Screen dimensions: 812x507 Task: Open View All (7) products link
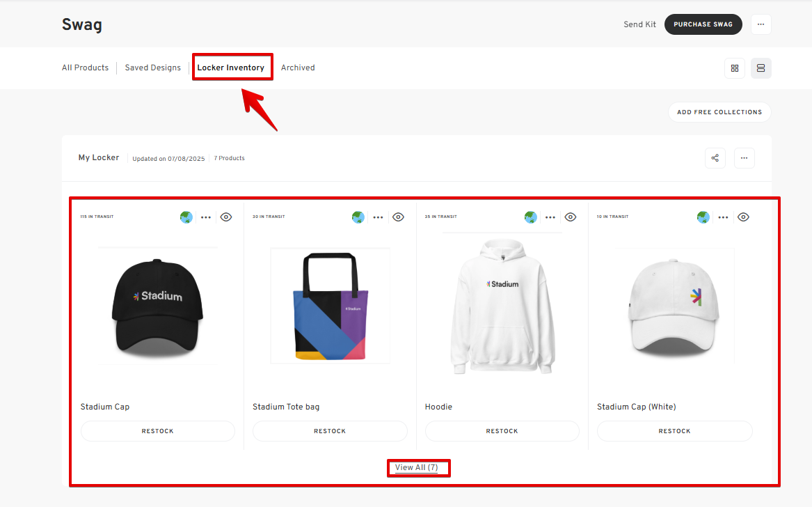(x=417, y=467)
